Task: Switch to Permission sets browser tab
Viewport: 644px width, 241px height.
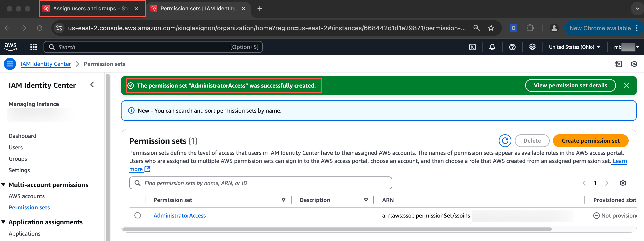Action: point(198,9)
